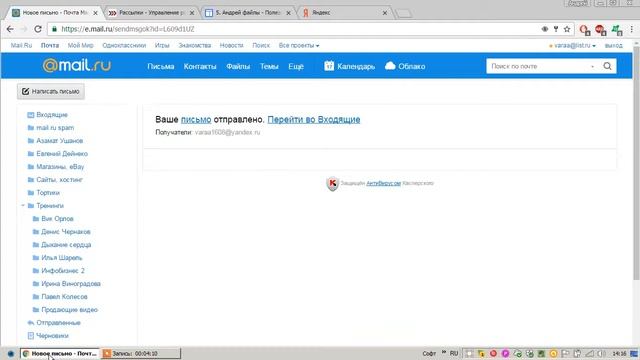Open the Продающие видео subfolder

(69, 310)
